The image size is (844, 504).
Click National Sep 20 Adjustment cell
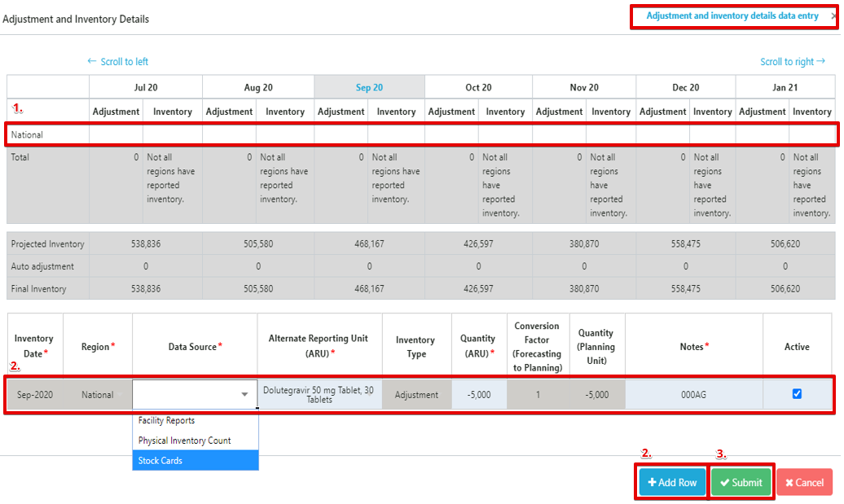tap(341, 134)
